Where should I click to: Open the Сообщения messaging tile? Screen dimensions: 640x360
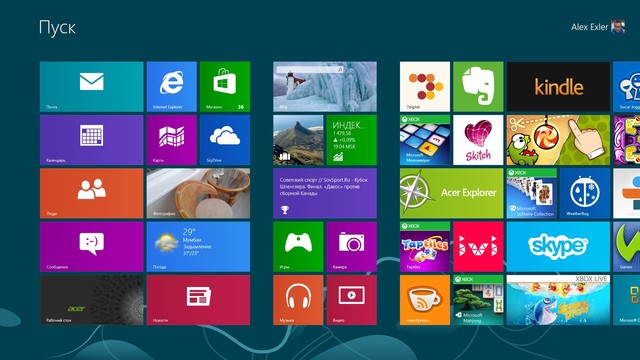click(x=91, y=247)
